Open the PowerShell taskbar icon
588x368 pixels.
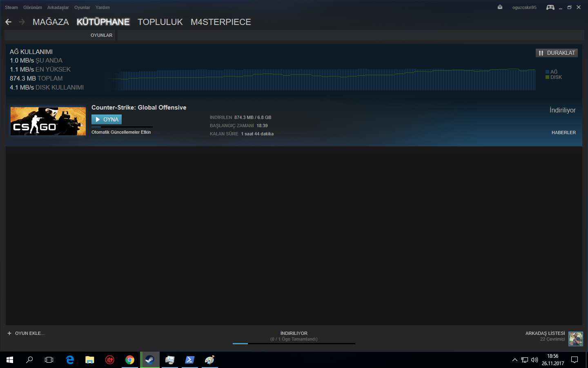coord(190,360)
